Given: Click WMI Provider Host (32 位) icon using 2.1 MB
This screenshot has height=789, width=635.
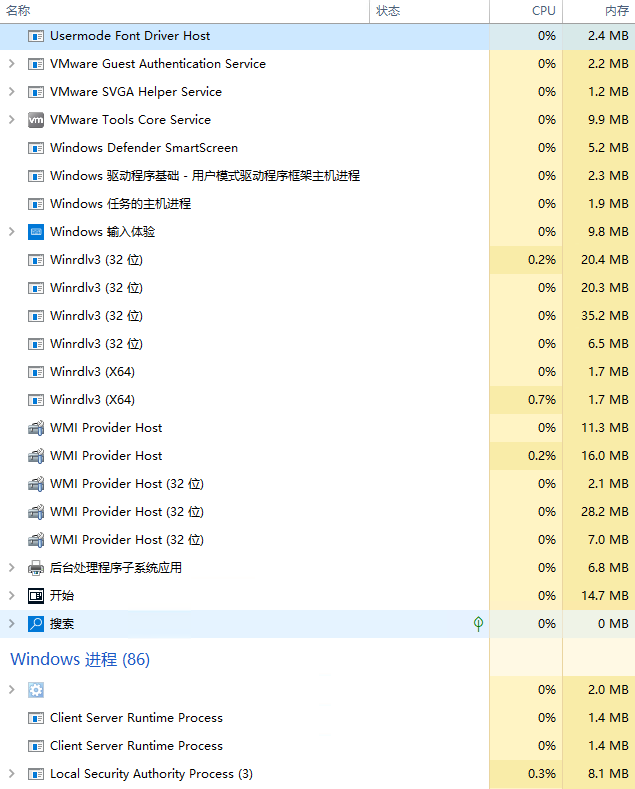Looking at the screenshot, I should click(36, 484).
